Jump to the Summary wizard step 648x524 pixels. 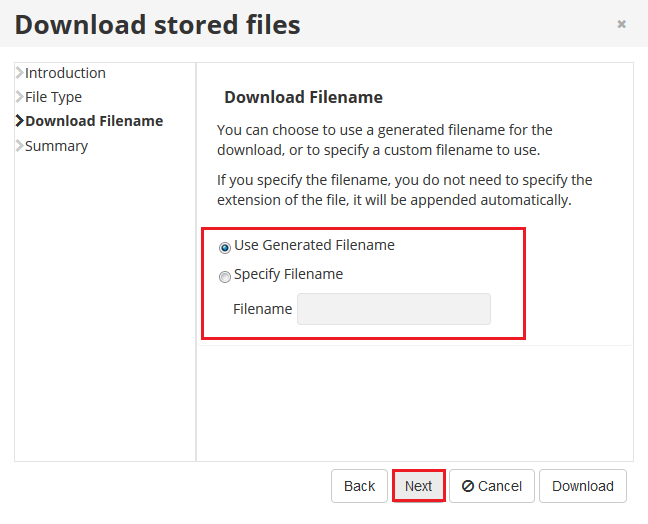point(57,146)
